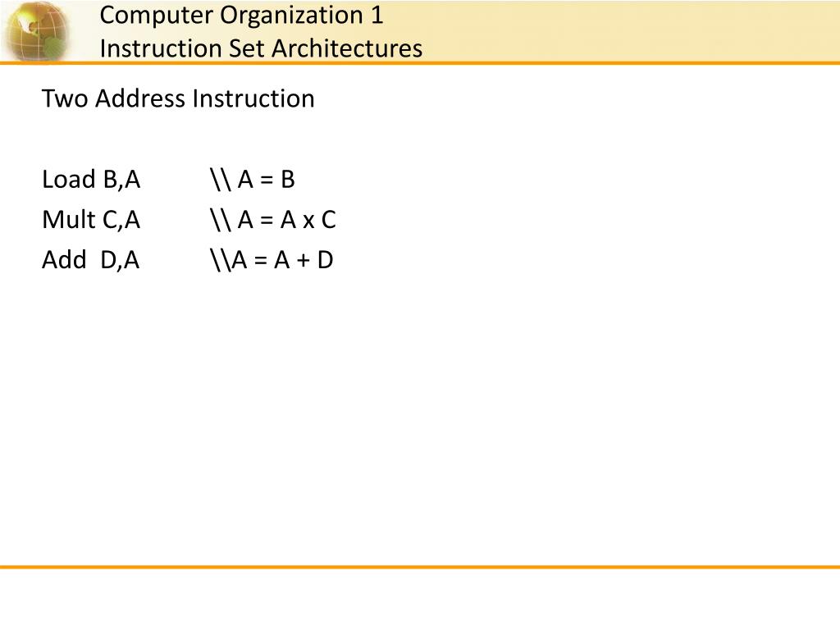This screenshot has height=630, width=840.
Task: Click the 'Instruction Set Architectures' subtitle
Action: point(261,48)
